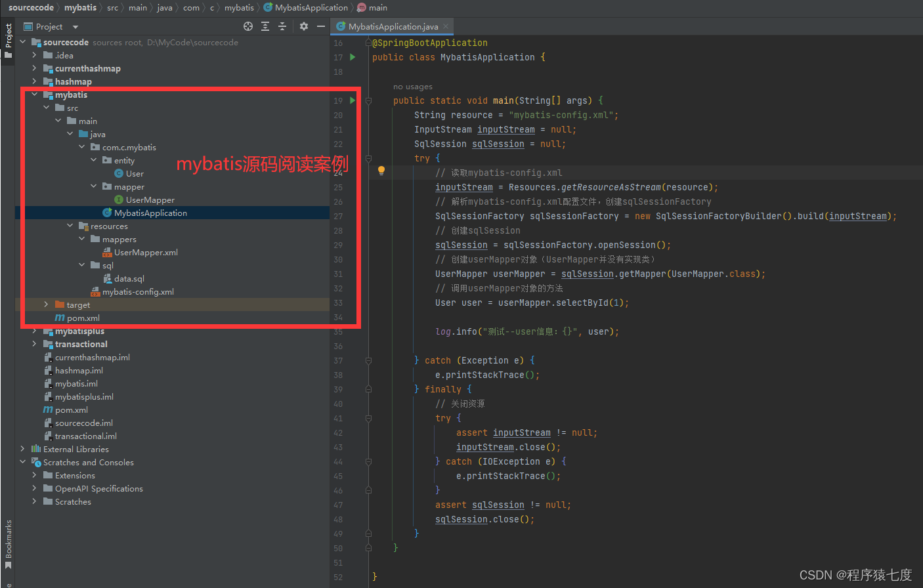Expand the target folder
Viewport: 923px width, 588px height.
tap(46, 304)
